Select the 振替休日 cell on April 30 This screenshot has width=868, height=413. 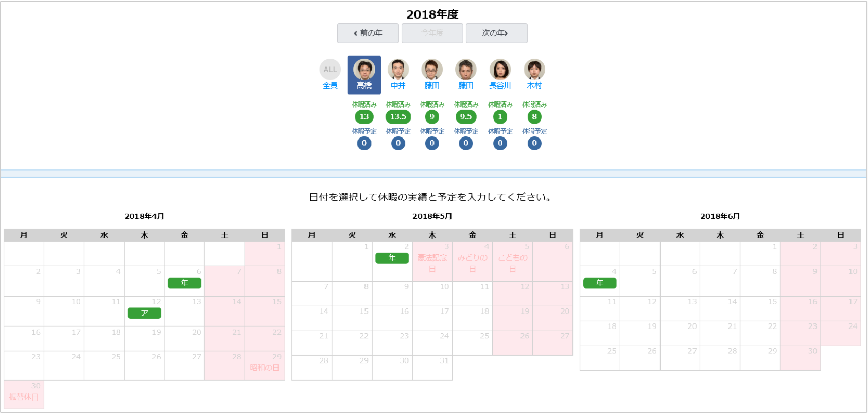click(x=24, y=394)
